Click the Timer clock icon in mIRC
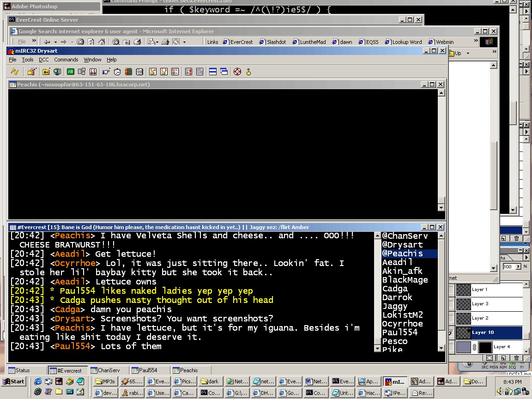 coord(117,72)
